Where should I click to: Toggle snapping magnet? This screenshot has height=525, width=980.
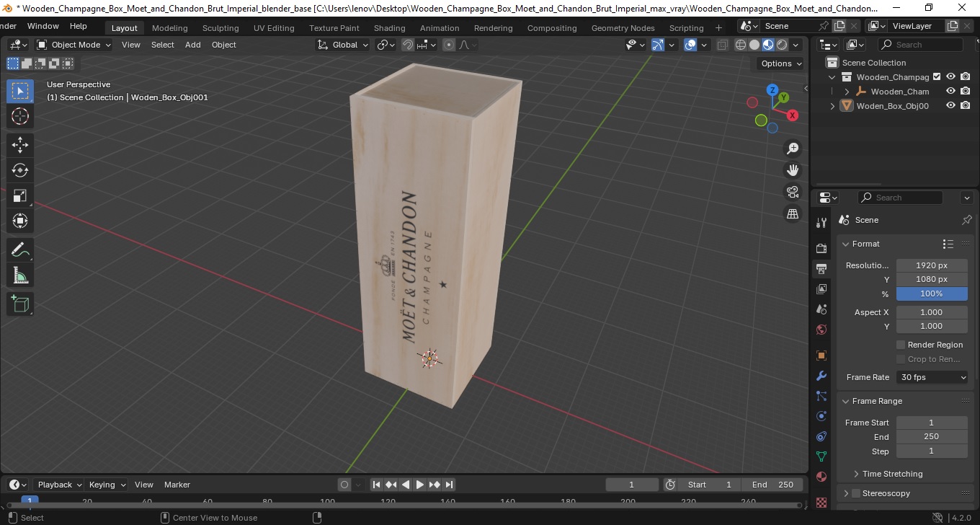pos(408,45)
